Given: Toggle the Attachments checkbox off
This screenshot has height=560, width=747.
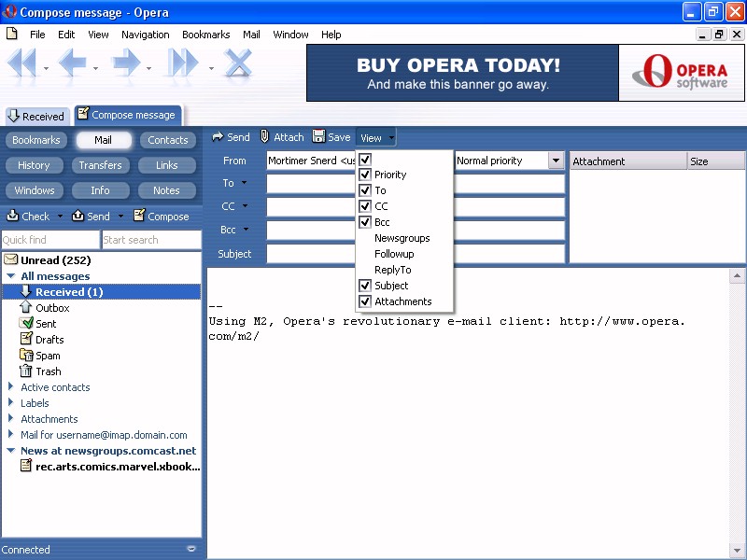Looking at the screenshot, I should [365, 301].
